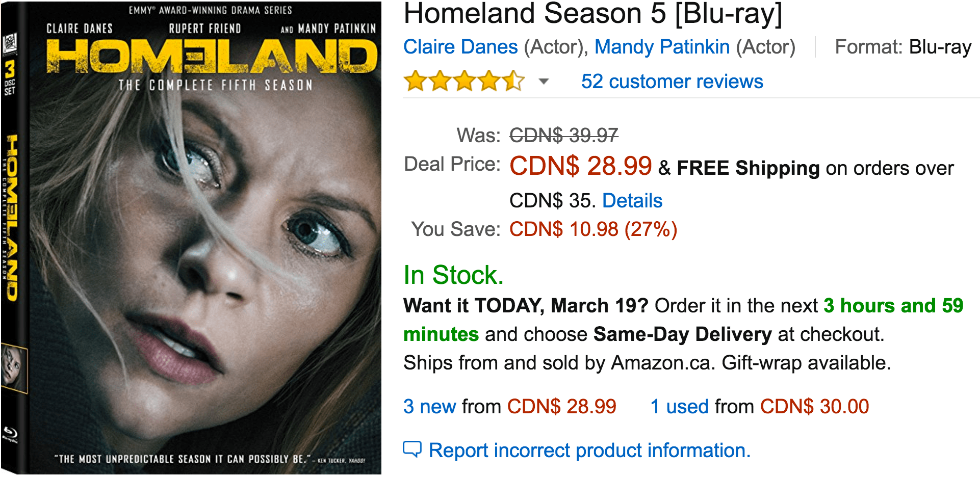Click the CDN$ 28.99 deal price
Screen dimensions: 980x477
pyautogui.click(x=581, y=166)
